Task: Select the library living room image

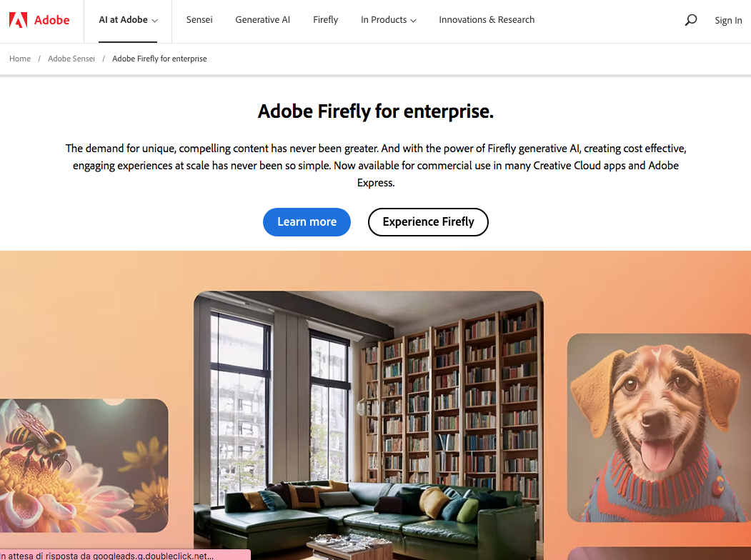Action: pyautogui.click(x=368, y=426)
